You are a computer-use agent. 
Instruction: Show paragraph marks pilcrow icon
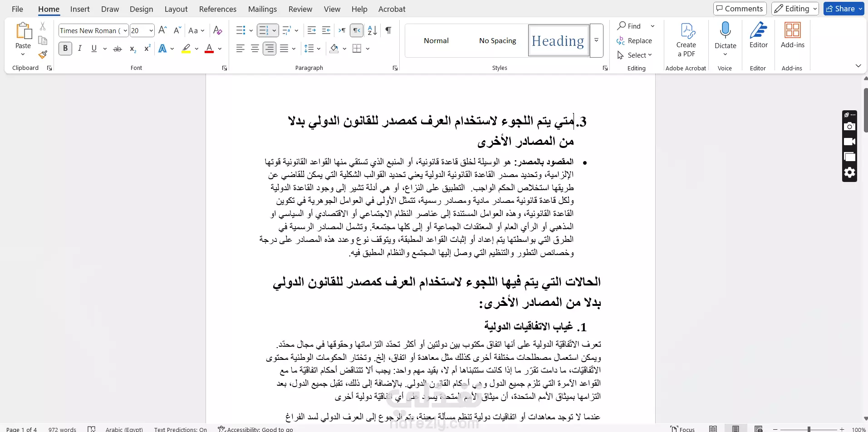click(388, 30)
